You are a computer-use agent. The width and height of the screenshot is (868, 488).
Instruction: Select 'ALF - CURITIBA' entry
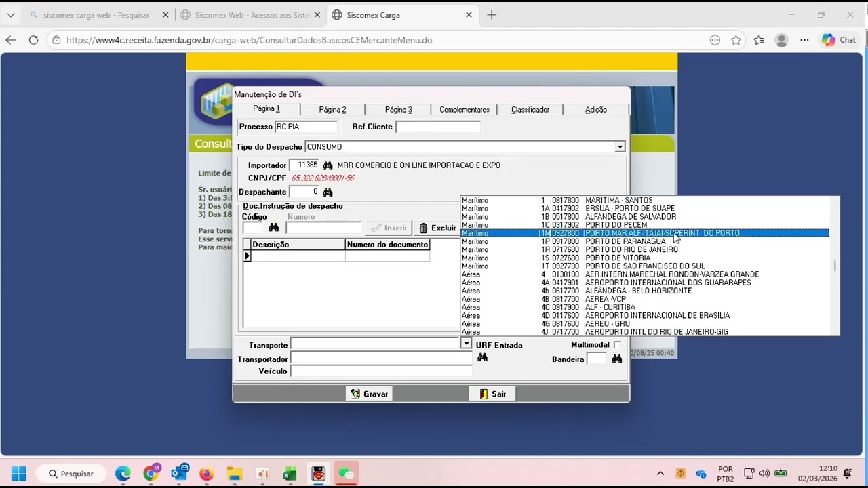[645, 308]
